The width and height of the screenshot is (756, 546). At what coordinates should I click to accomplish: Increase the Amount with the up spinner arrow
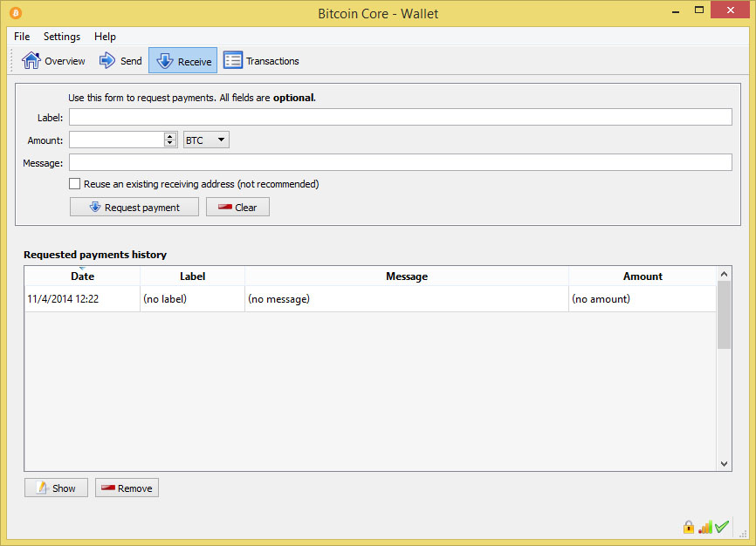pyautogui.click(x=169, y=136)
